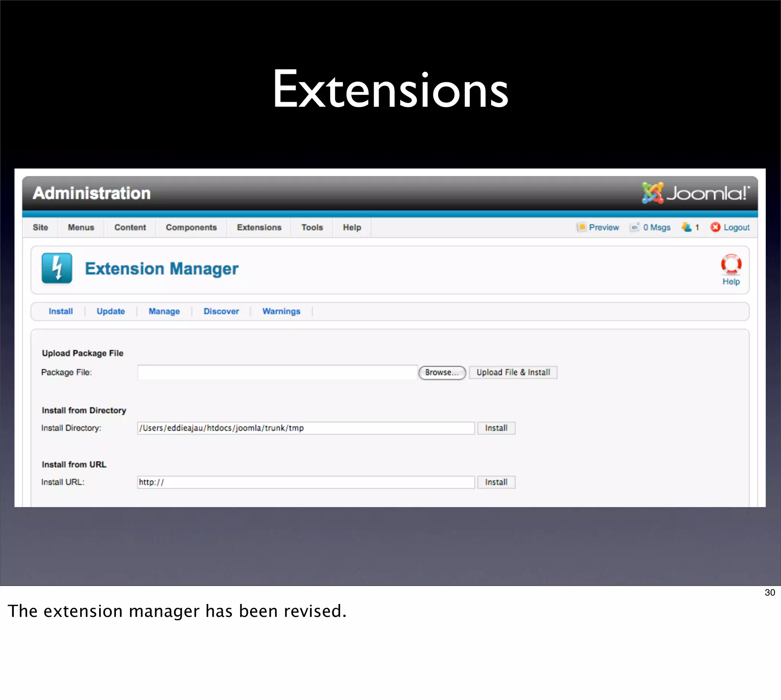Click the Upload Package File heading

[83, 353]
